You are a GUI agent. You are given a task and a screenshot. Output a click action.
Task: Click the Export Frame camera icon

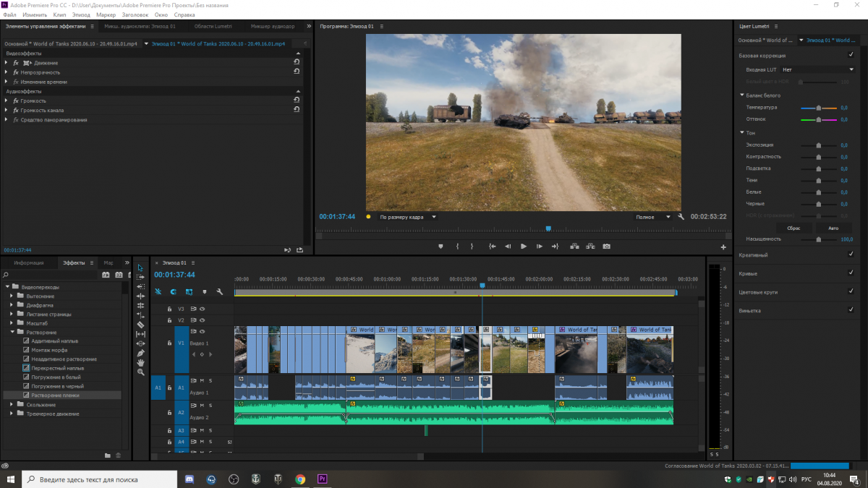[606, 247]
